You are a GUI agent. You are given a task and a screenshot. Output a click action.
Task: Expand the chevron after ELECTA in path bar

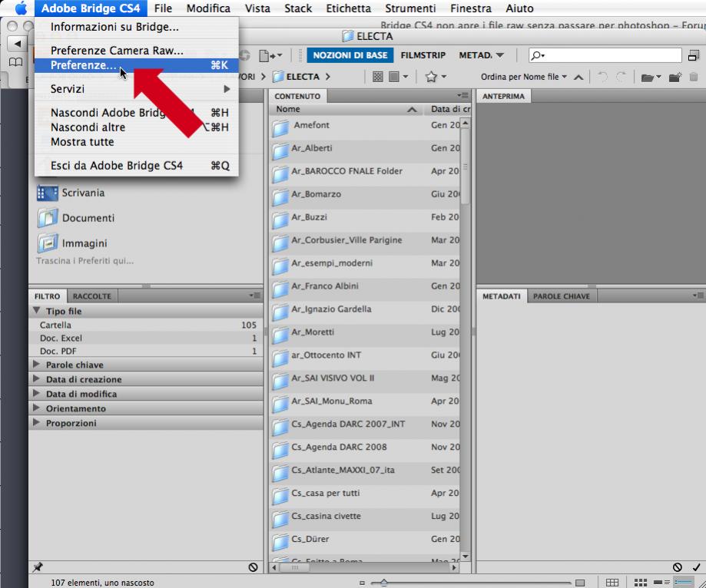[x=328, y=77]
